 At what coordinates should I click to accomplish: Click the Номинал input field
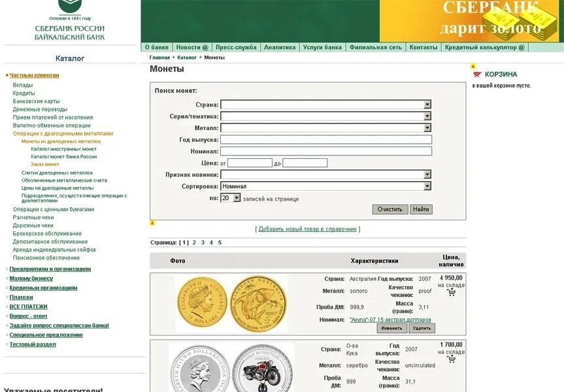pos(326,151)
